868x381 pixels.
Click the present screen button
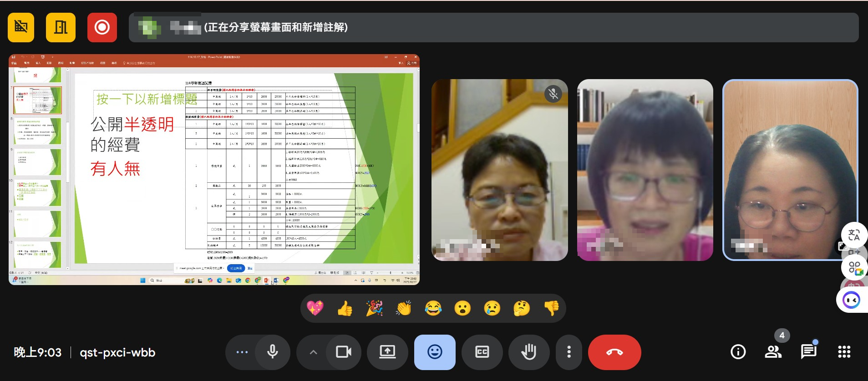click(387, 352)
